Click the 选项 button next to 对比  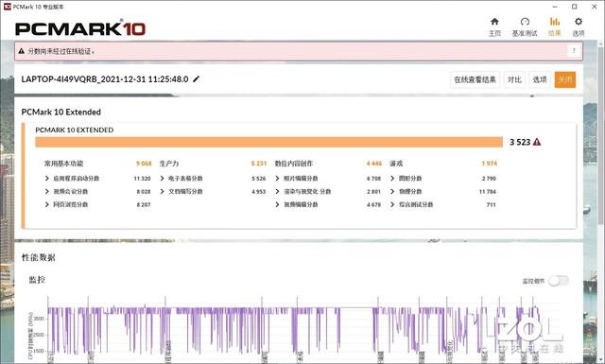point(540,79)
